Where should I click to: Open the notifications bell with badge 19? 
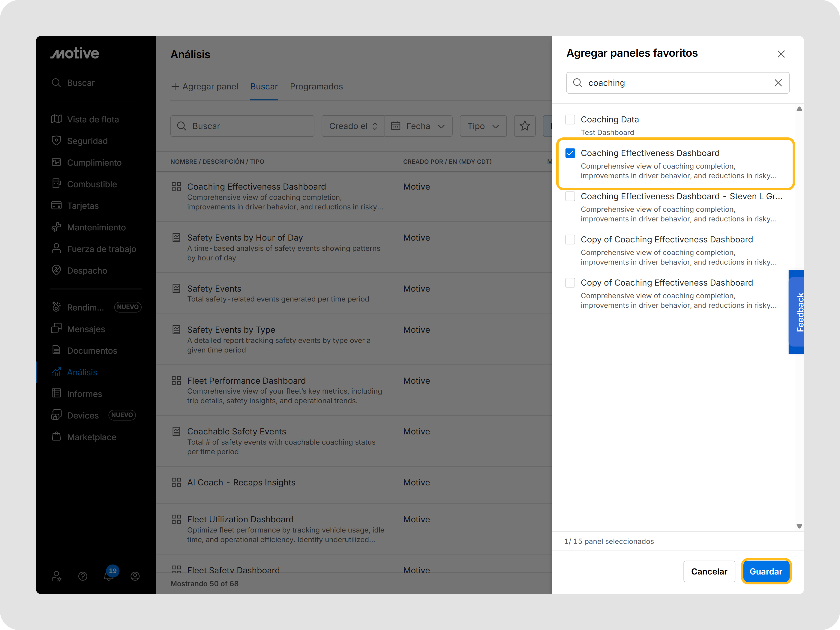click(109, 576)
